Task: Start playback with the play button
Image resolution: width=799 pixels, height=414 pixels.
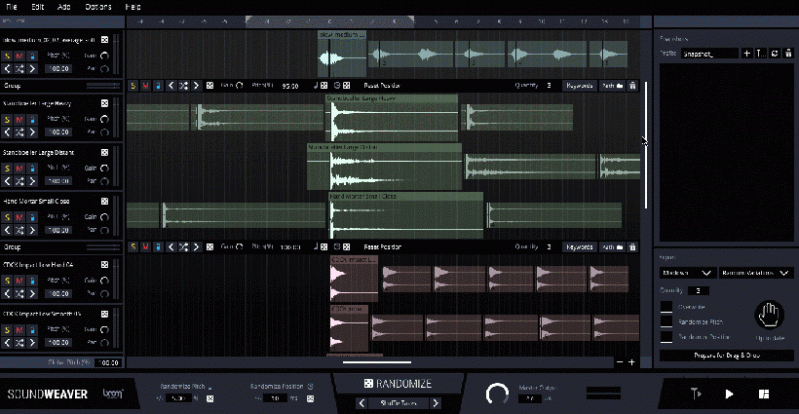Action: [729, 394]
